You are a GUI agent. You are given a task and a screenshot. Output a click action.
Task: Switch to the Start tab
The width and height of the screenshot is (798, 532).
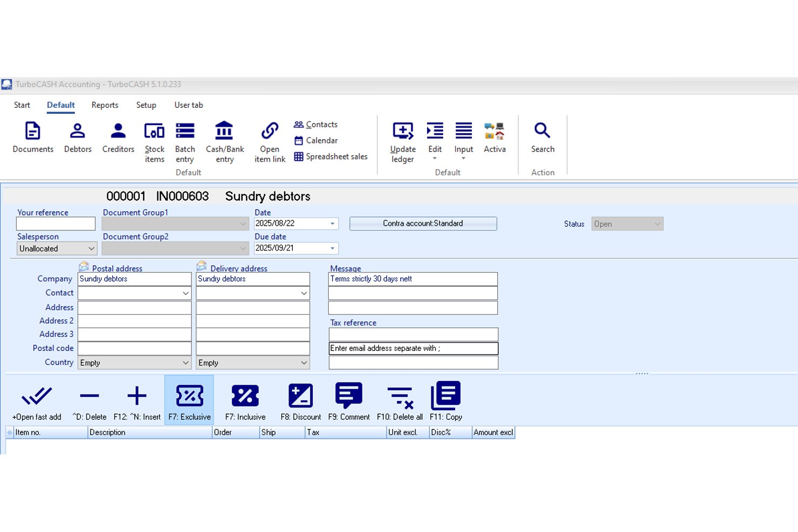coord(22,105)
